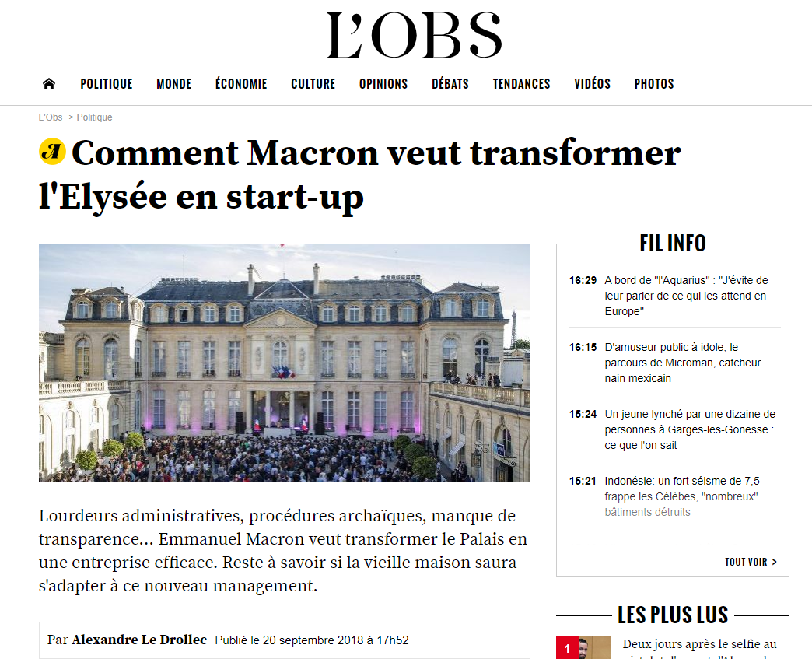Open the Vidéos section
The width and height of the screenshot is (812, 659).
pos(592,84)
